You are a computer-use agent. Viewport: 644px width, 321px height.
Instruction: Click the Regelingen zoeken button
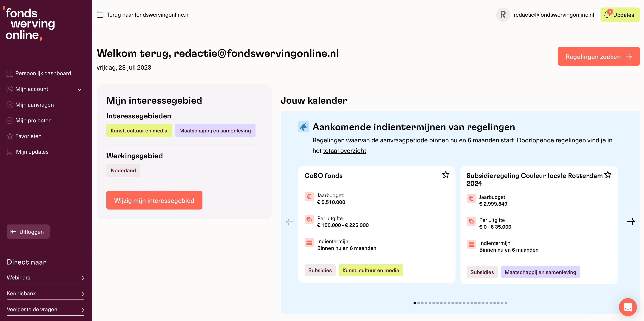(x=598, y=56)
